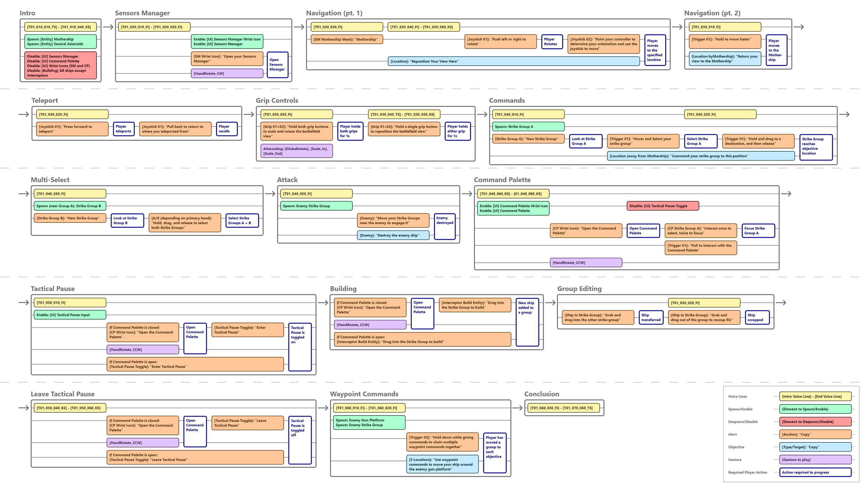The width and height of the screenshot is (868, 488).
Task: Click voice line [T01_050_010_FI] in Tactical Pause
Action: pos(70,303)
